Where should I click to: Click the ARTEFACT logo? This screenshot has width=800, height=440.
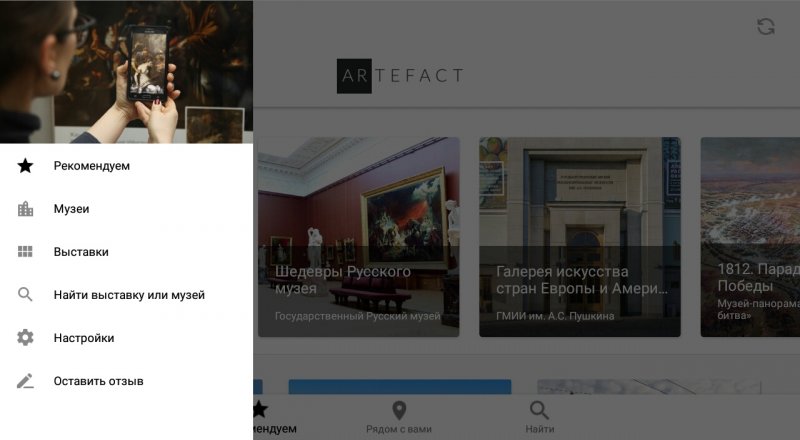point(400,76)
